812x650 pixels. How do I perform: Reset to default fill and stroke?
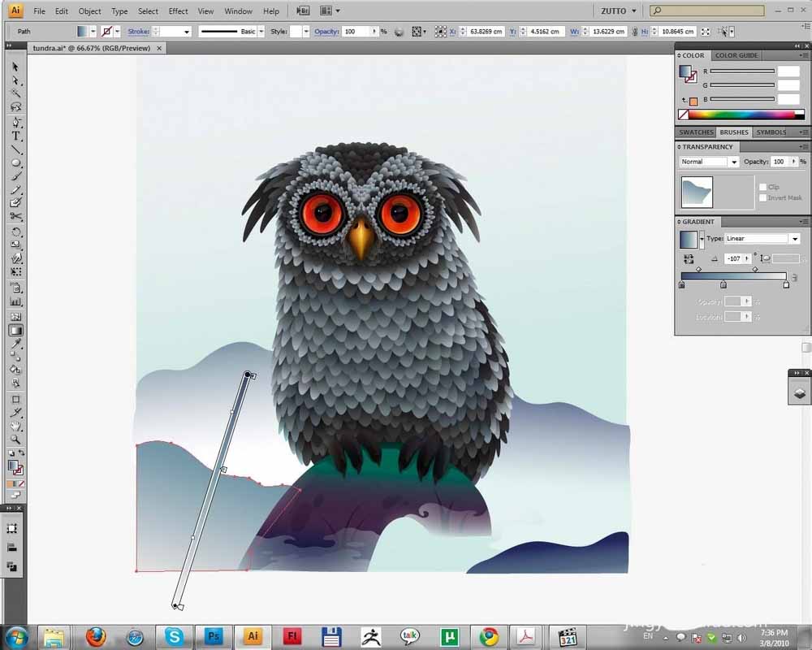click(x=11, y=453)
